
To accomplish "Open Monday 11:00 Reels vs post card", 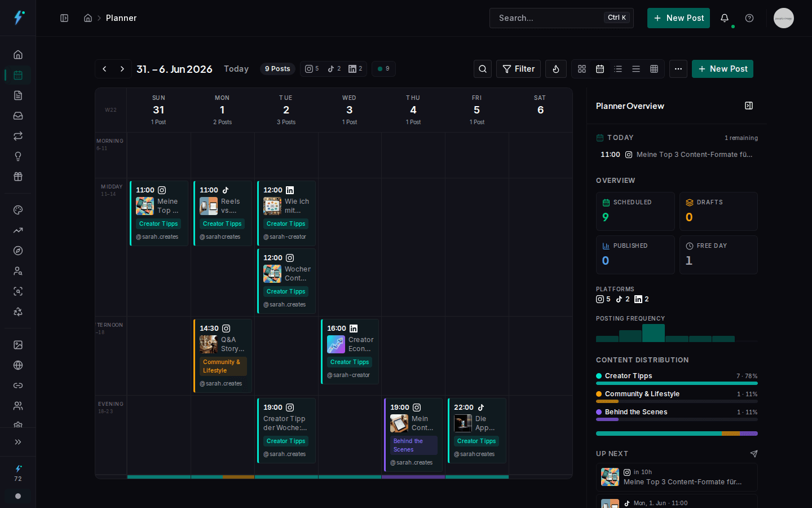I will pos(223,213).
